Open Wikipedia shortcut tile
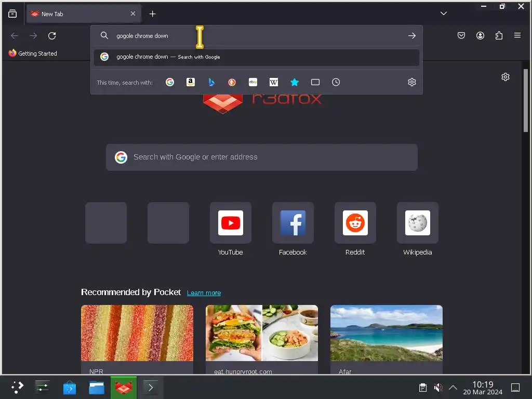This screenshot has height=399, width=532. [x=418, y=223]
